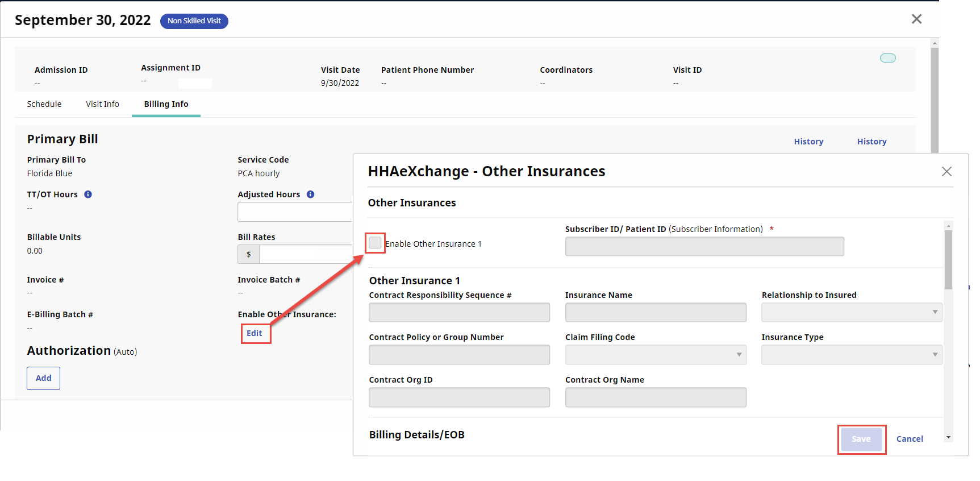The image size is (980, 481).
Task: Switch to the Schedule tab
Action: pos(44,104)
